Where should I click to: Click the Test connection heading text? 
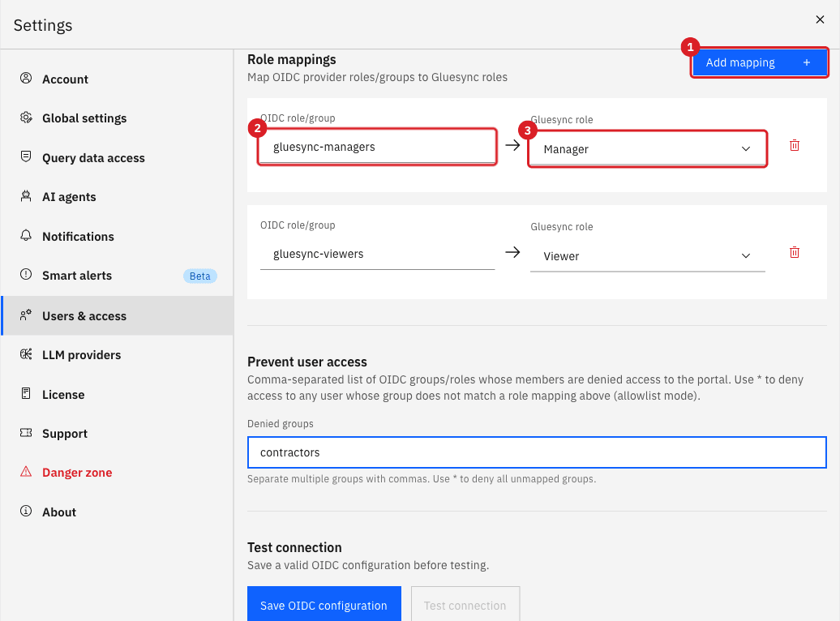coord(294,547)
